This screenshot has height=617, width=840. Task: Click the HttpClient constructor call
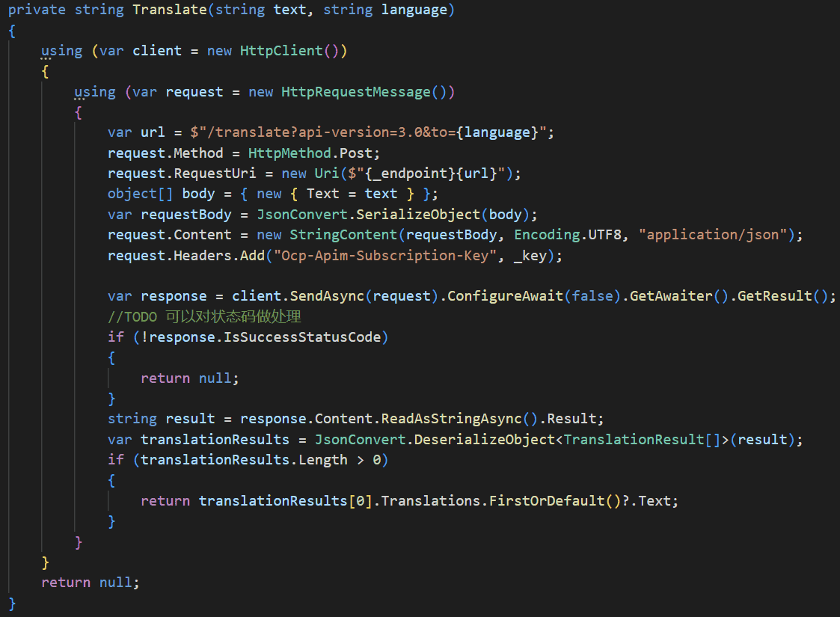(x=281, y=51)
